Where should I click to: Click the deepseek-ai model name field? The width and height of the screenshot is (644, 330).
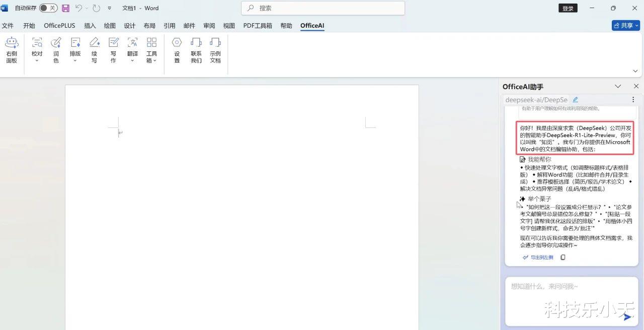[x=536, y=100]
